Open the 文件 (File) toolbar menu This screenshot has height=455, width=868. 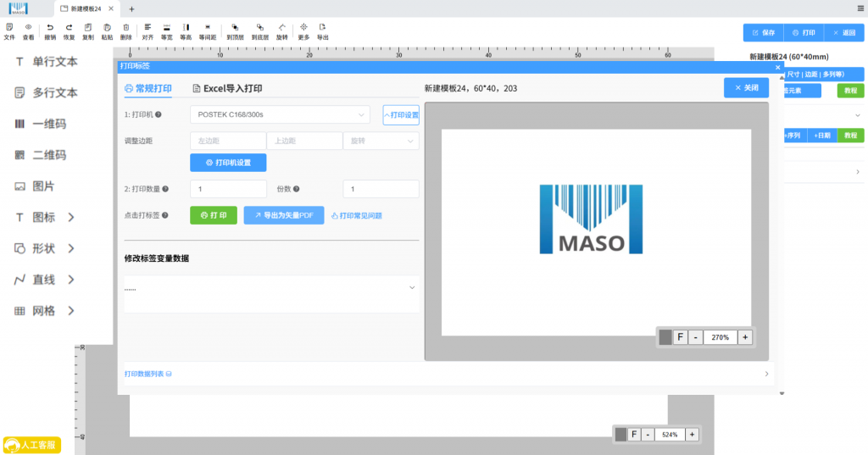click(9, 31)
